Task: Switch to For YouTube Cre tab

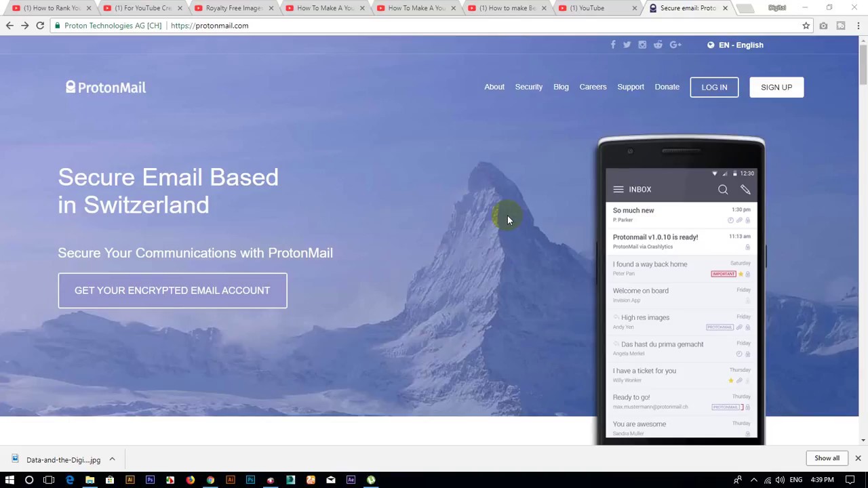Action: [x=142, y=8]
